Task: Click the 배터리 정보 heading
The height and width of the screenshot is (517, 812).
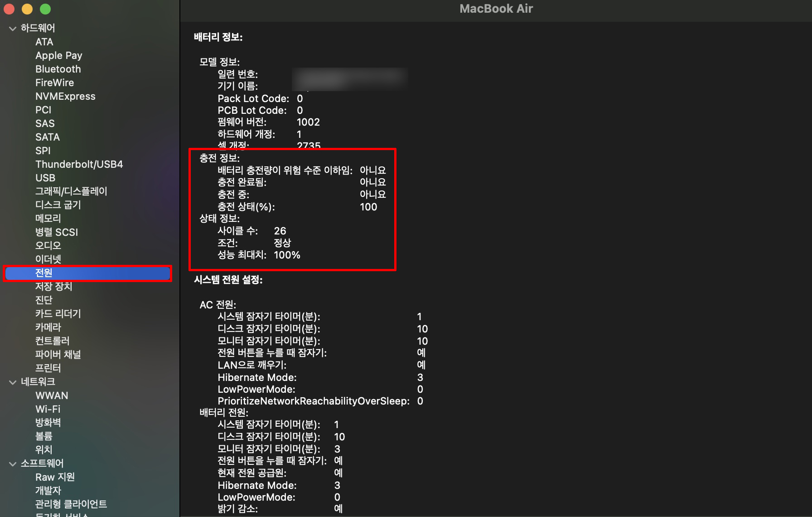Action: tap(218, 37)
